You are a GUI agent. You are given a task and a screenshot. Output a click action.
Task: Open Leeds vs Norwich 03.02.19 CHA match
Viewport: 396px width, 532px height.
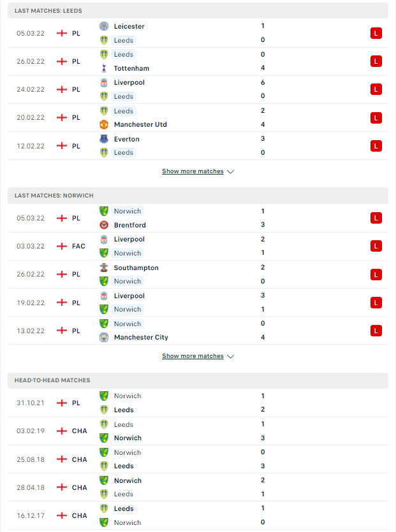coord(198,431)
